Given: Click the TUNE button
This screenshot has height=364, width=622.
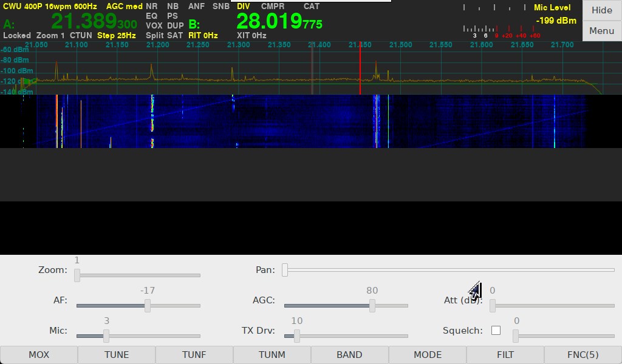Looking at the screenshot, I should pos(117,354).
